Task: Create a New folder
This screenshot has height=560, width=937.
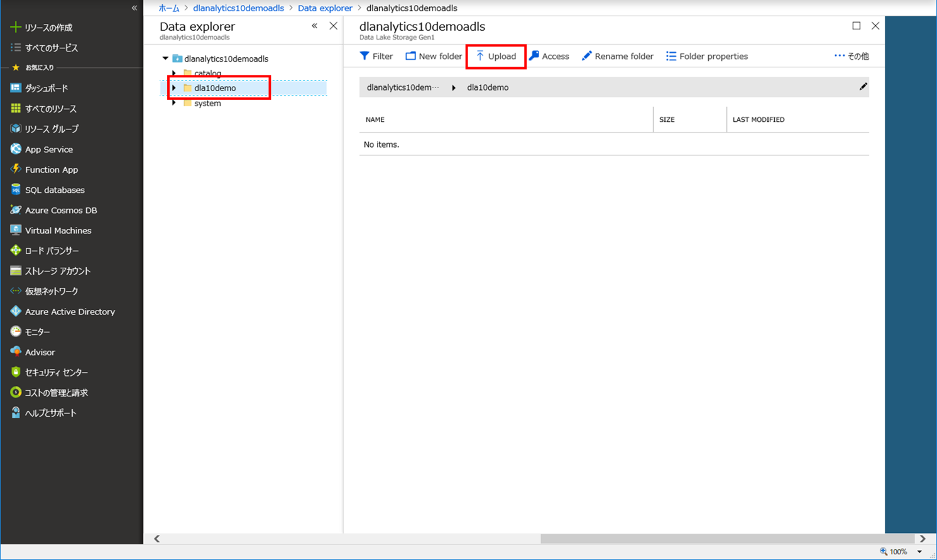Action: 434,57
